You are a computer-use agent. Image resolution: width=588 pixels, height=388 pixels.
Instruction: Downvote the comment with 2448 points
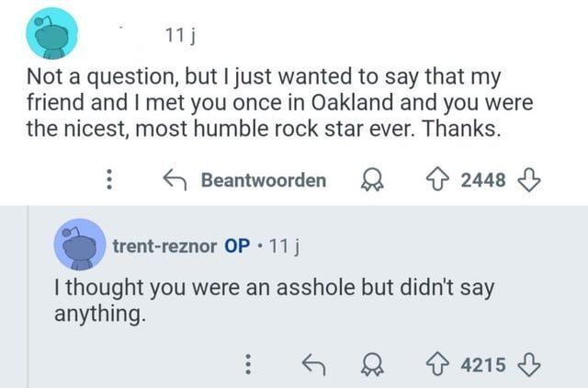coord(527,179)
